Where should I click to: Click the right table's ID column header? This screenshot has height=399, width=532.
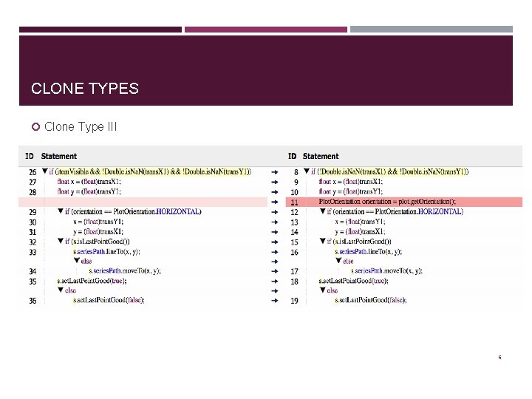click(x=292, y=156)
